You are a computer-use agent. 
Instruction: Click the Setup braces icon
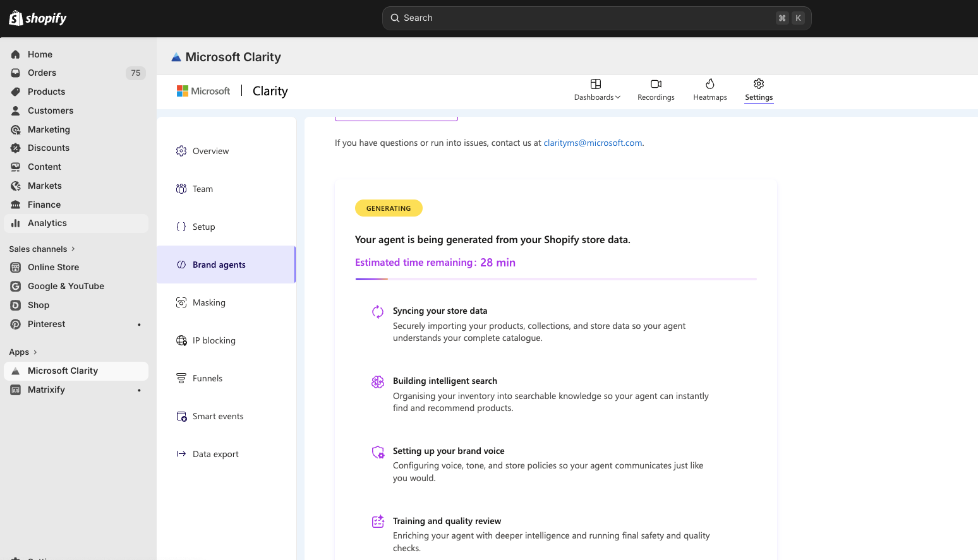pyautogui.click(x=181, y=227)
